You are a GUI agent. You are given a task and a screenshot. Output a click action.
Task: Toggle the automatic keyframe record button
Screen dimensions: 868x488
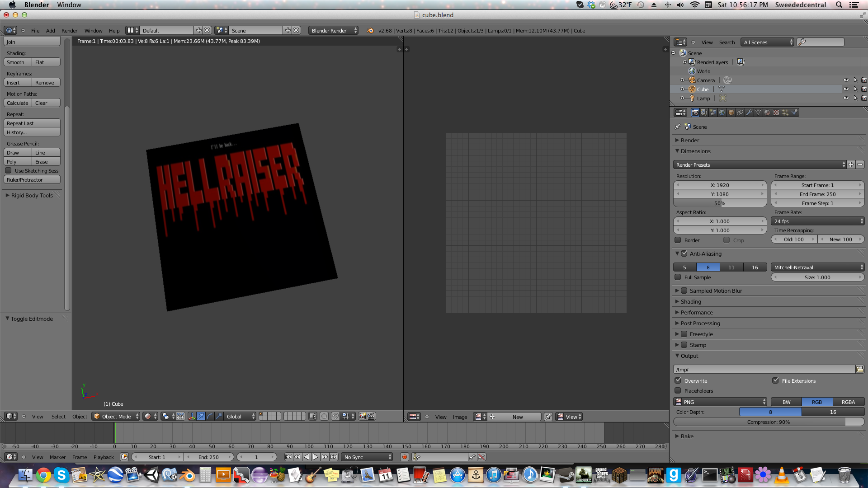coord(404,457)
